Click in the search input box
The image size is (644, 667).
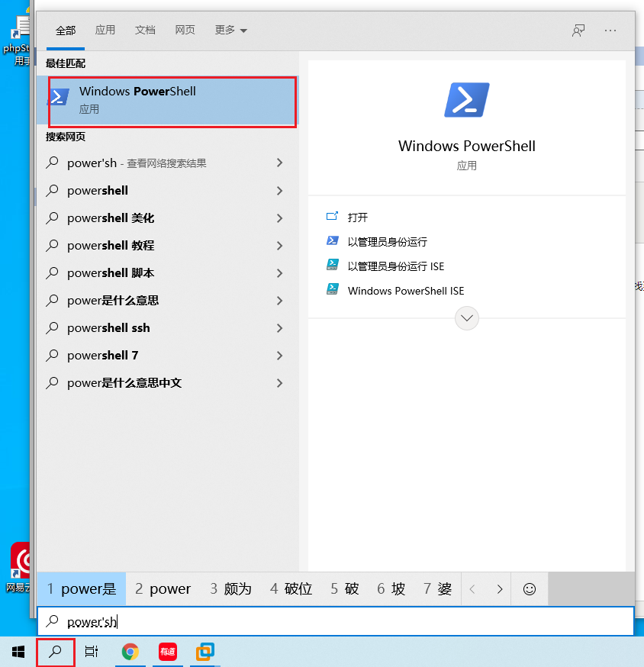[x=336, y=621]
